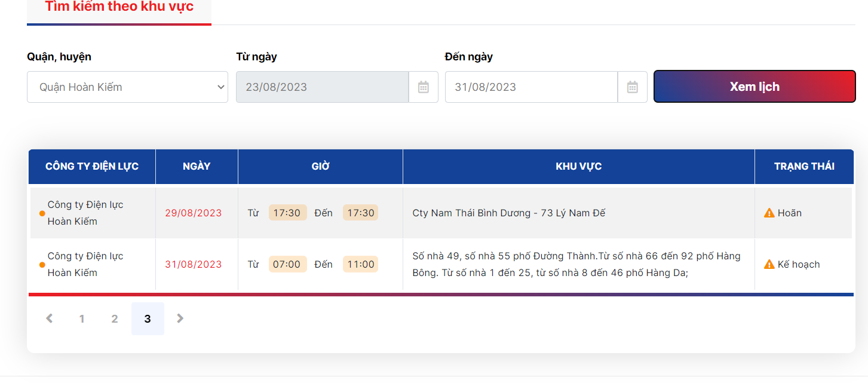Open the Quận Hoàn Kiếm district dropdown

(127, 87)
